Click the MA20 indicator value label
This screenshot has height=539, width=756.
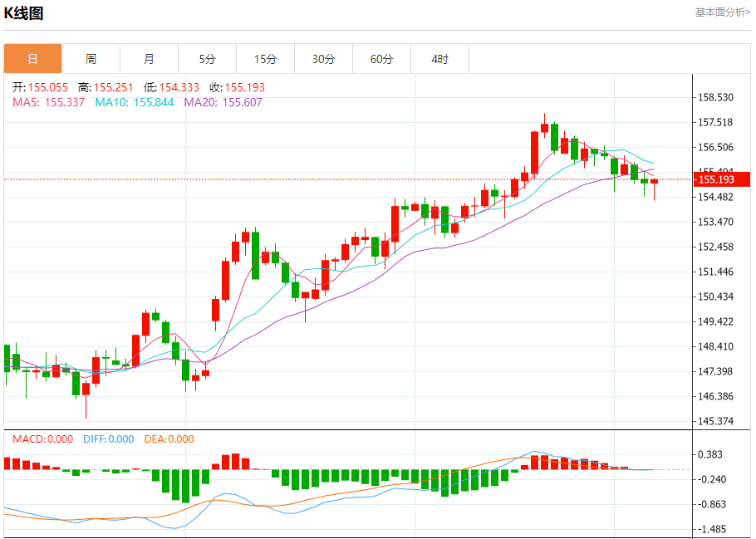tap(223, 102)
